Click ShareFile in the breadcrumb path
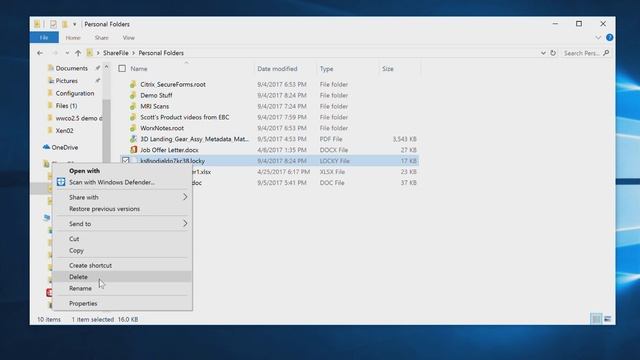Viewport: 640px width, 360px height. (116, 53)
